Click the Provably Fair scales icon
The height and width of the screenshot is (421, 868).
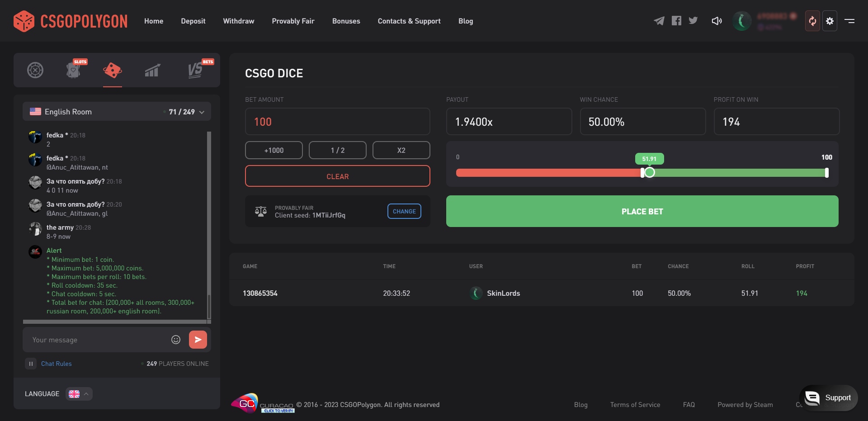(261, 211)
